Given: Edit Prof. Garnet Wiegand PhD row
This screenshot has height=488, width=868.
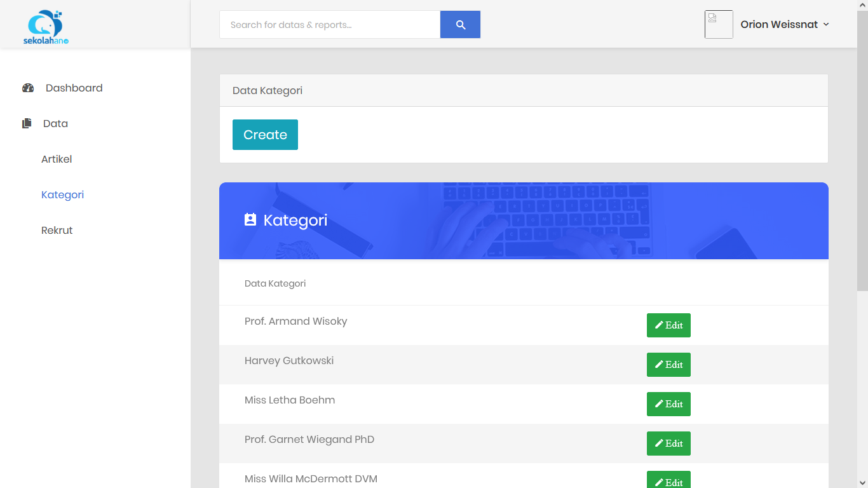Looking at the screenshot, I should [668, 444].
